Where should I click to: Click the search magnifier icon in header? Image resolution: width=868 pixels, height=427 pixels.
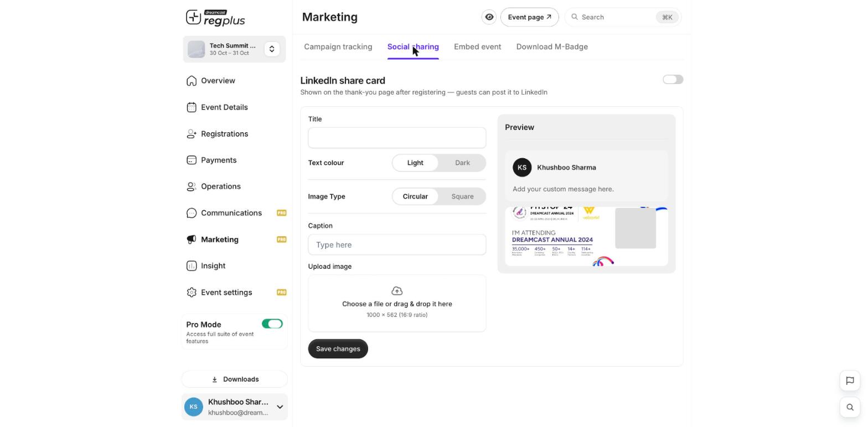[x=575, y=17]
